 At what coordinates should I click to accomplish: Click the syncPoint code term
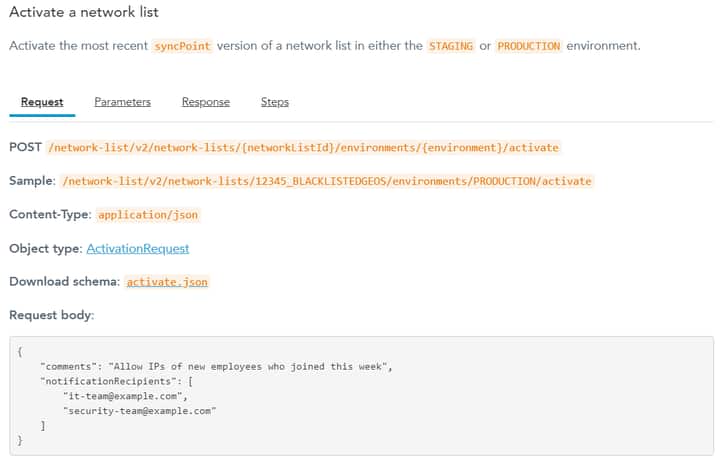(181, 46)
